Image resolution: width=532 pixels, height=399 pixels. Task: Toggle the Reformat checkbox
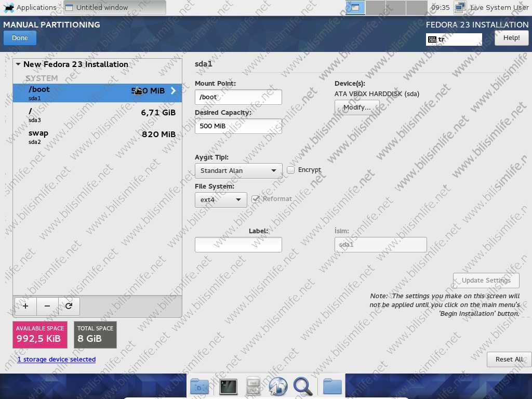point(256,199)
